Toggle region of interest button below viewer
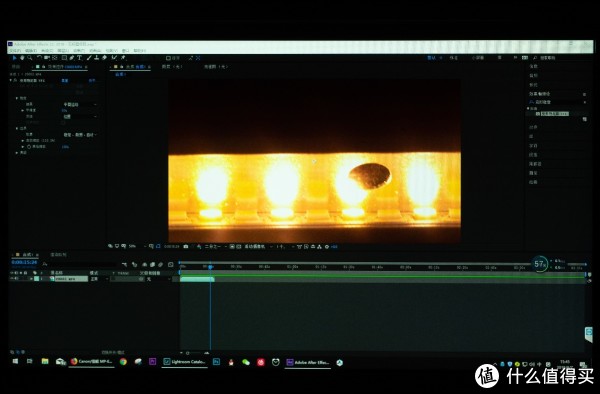600x394 pixels. pos(232,246)
